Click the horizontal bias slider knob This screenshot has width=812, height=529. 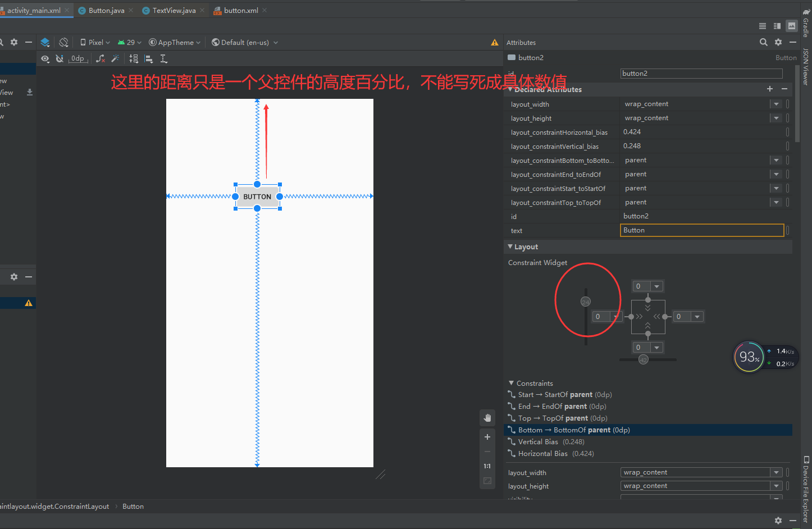pos(644,359)
